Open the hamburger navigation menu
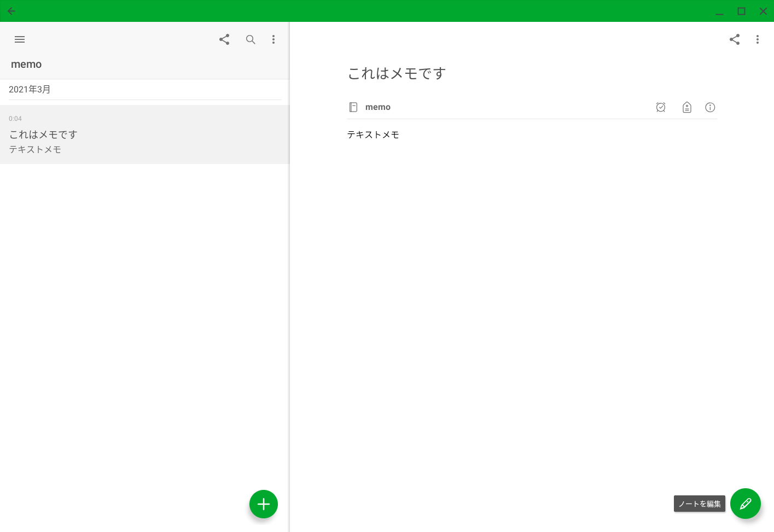This screenshot has width=774, height=532. 20,39
